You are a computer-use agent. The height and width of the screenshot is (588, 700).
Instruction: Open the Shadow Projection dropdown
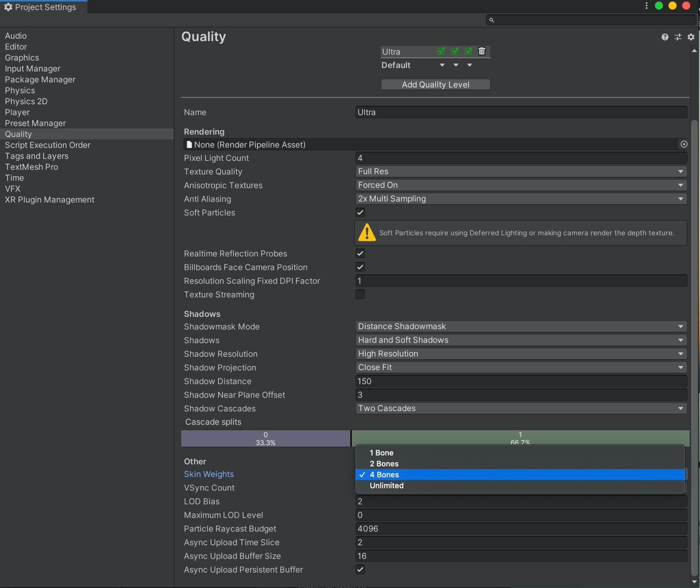click(x=521, y=367)
